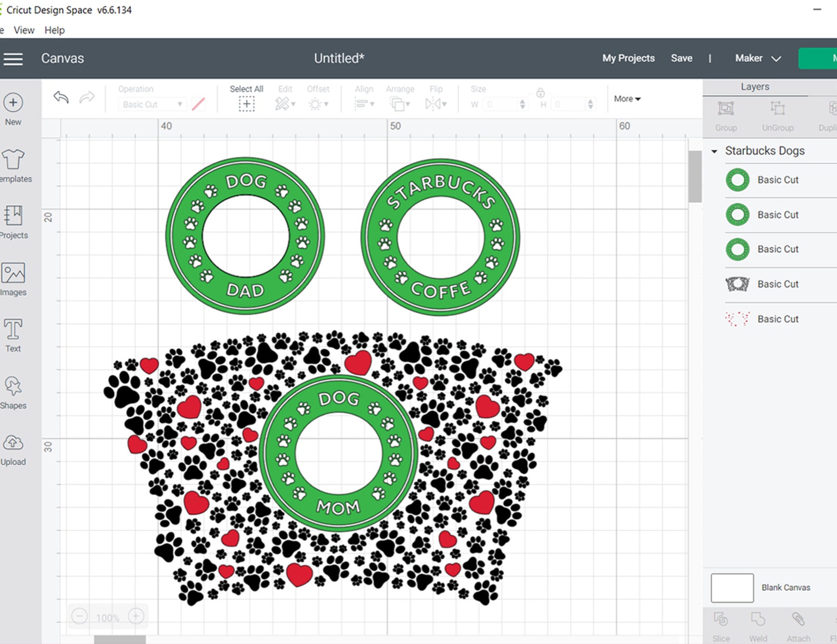The width and height of the screenshot is (837, 644).
Task: Click the Select All icon
Action: [246, 104]
